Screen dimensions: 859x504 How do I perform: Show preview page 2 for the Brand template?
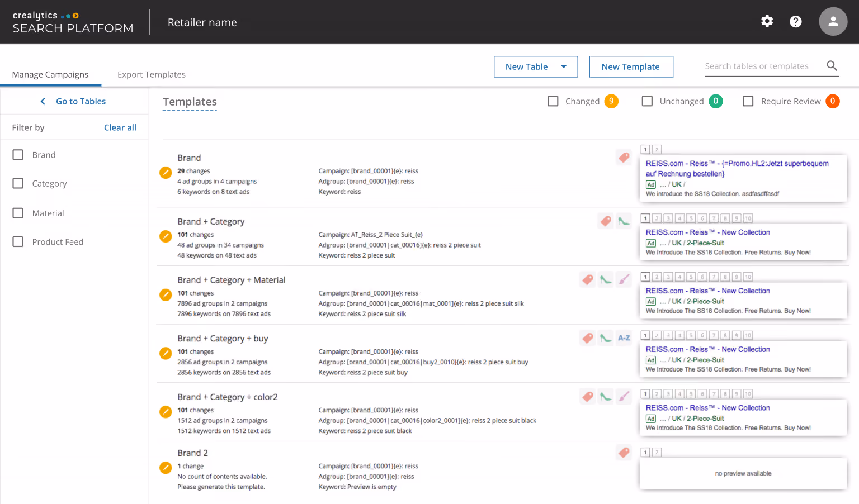coord(657,149)
